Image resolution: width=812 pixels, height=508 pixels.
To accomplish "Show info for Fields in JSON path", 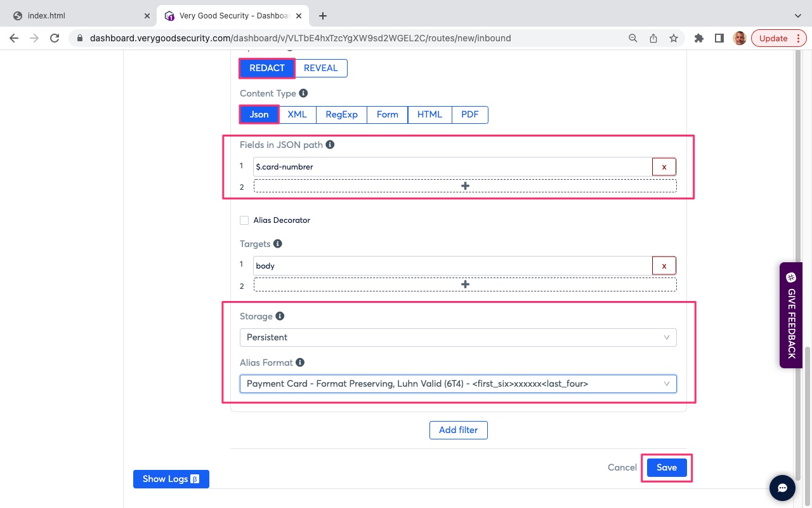I will [x=330, y=145].
